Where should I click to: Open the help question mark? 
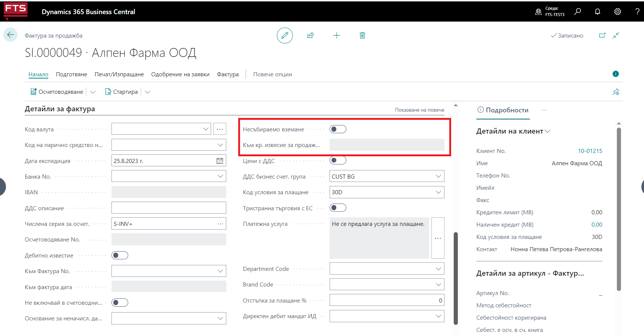click(638, 12)
